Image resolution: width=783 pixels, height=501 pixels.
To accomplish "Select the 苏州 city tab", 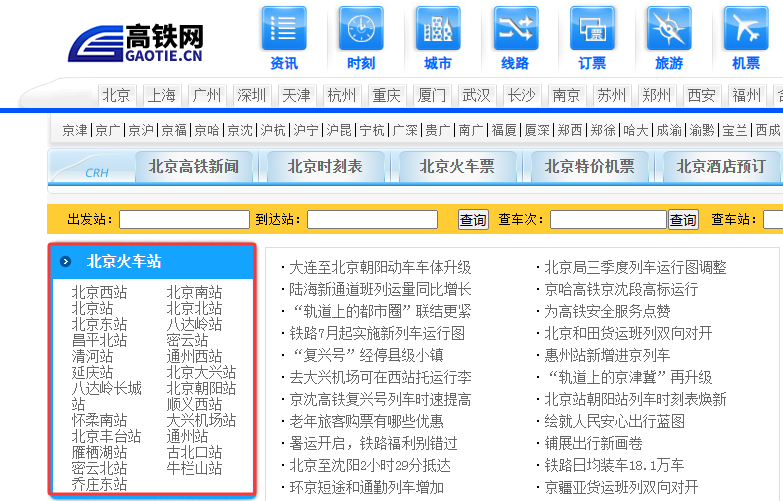I will point(611,95).
